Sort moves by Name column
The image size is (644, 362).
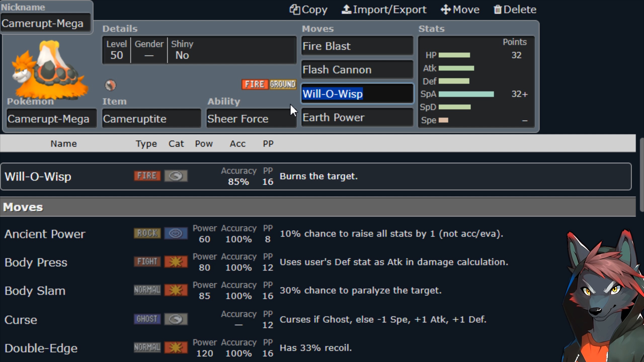pyautogui.click(x=64, y=144)
